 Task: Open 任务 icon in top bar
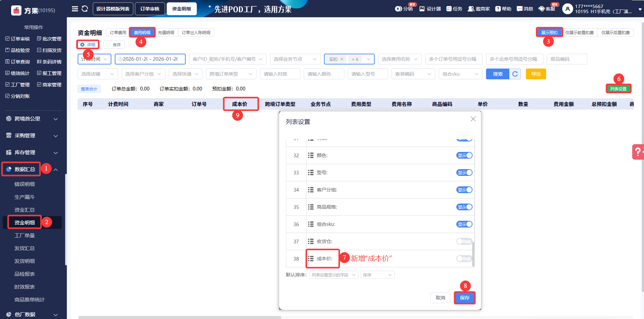click(449, 9)
